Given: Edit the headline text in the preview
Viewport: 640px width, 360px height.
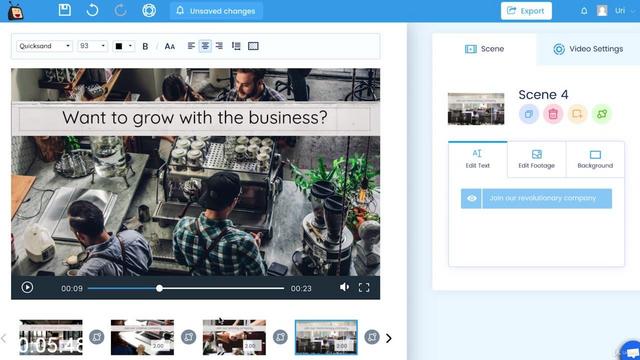Looking at the screenshot, I should pyautogui.click(x=195, y=118).
